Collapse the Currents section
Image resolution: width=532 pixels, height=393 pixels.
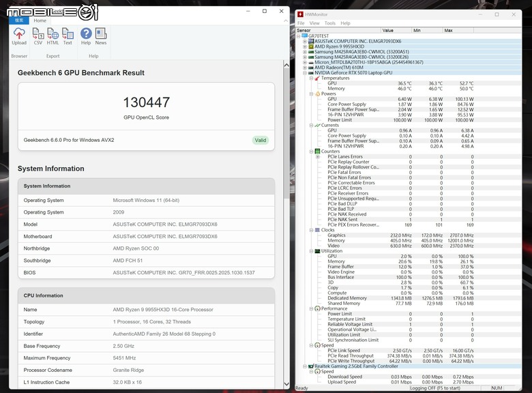pyautogui.click(x=311, y=126)
